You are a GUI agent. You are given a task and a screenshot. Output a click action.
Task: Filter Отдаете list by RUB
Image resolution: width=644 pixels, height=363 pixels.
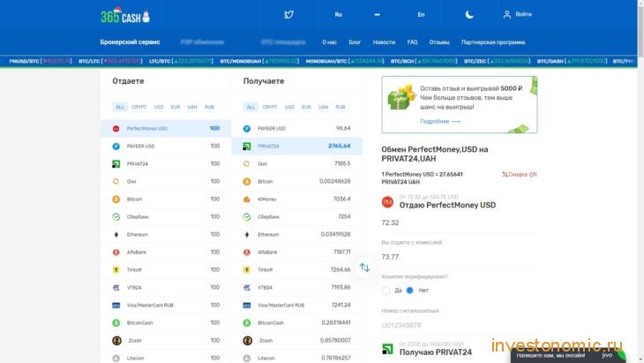209,107
